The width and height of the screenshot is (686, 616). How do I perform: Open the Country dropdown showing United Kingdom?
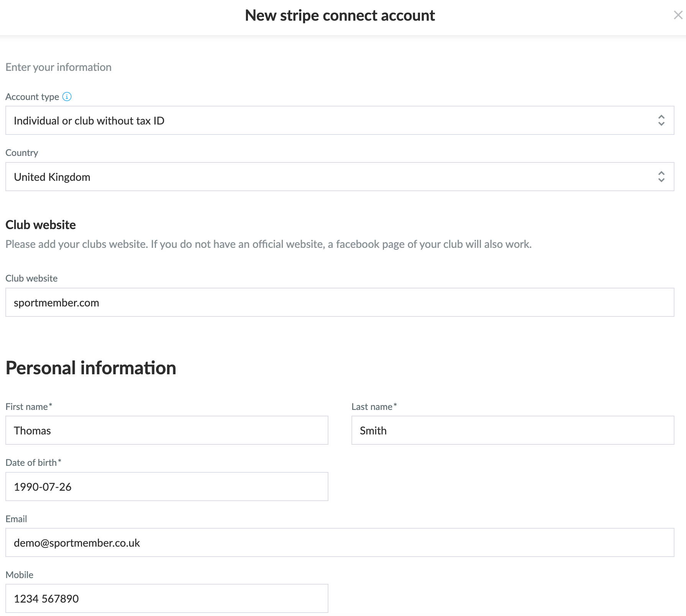click(x=340, y=177)
